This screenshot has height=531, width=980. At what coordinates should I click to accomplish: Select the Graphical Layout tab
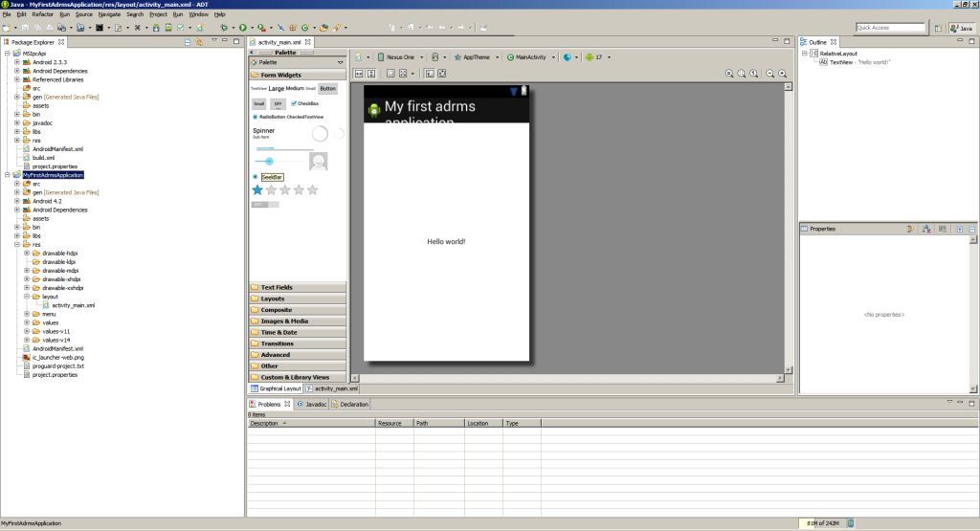276,388
